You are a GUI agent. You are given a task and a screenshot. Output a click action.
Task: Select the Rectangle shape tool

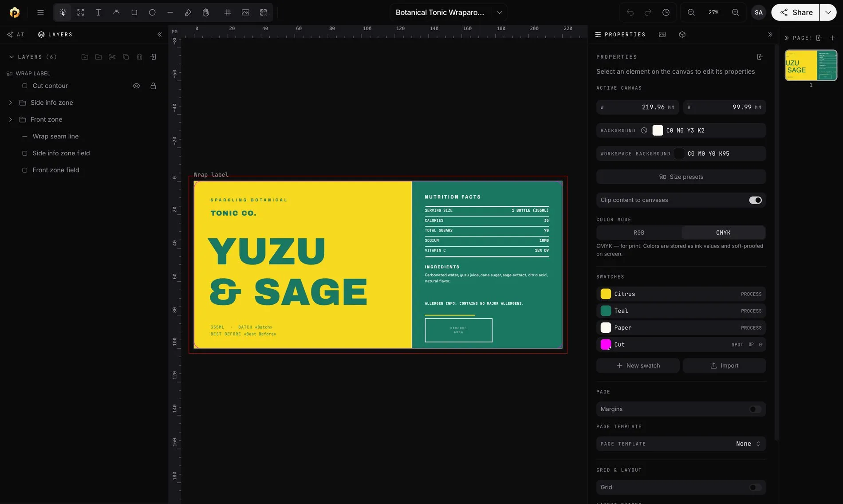pos(134,12)
